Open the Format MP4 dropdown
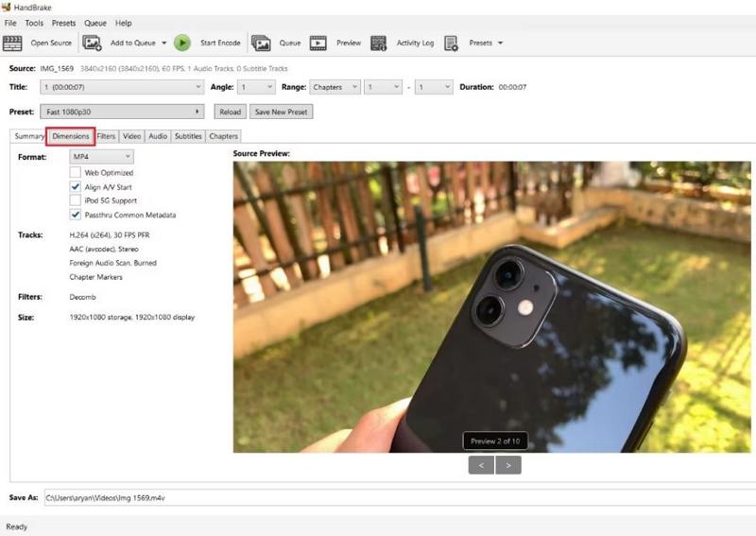Viewport: 756px width, 536px height. point(101,157)
